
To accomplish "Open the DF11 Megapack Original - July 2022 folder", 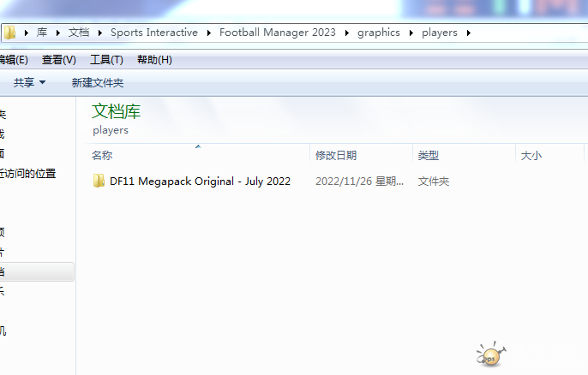I will [200, 182].
